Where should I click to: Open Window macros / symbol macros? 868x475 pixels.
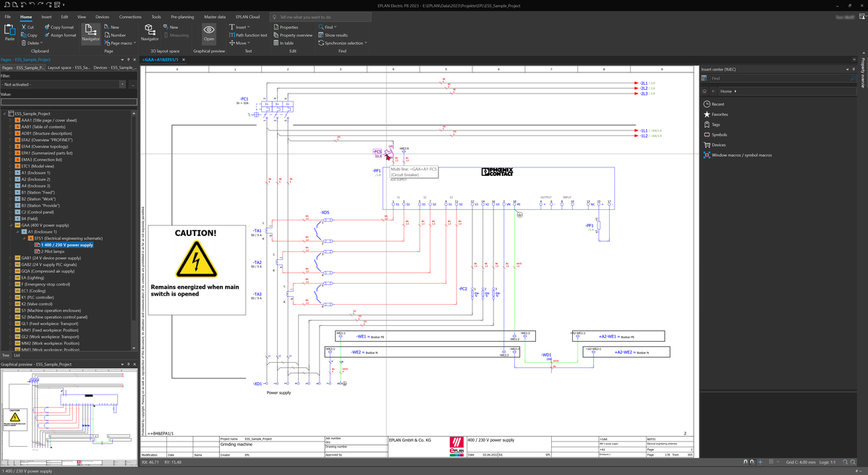point(741,155)
